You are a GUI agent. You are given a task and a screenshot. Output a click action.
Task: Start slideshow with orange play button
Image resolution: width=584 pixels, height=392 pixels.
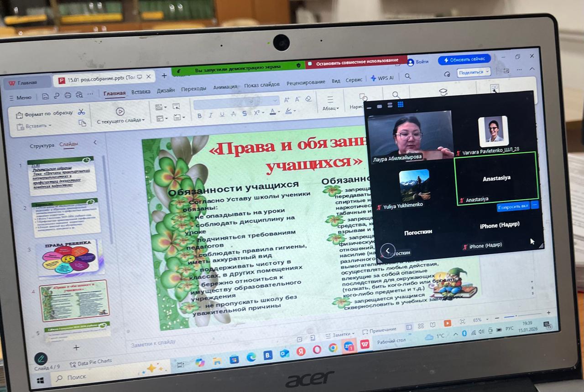[x=447, y=323]
